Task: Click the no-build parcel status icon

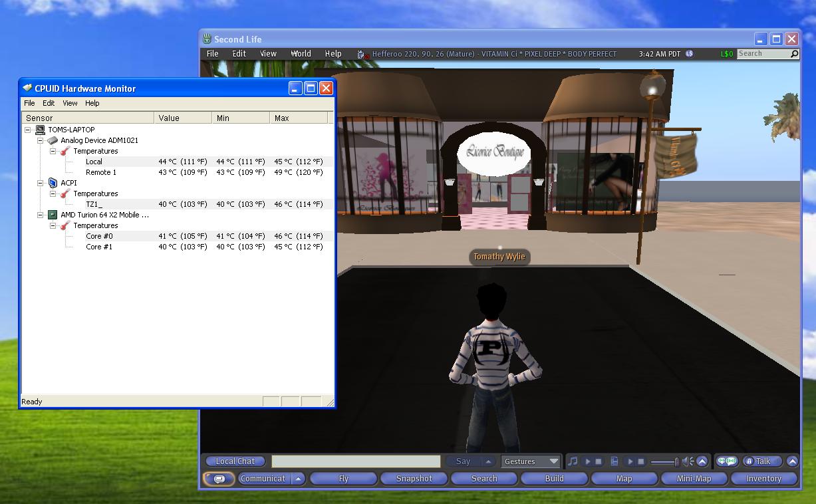Action: [362, 55]
